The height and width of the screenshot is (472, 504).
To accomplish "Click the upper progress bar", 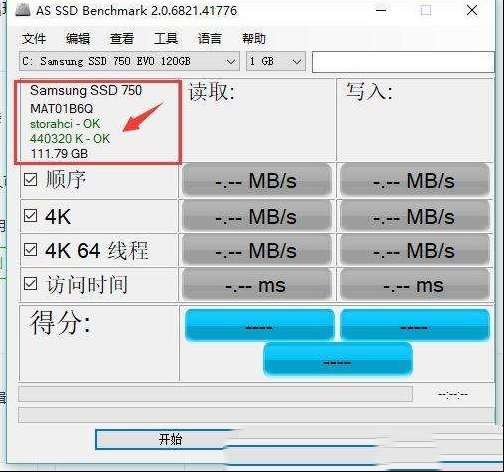I will 215,394.
